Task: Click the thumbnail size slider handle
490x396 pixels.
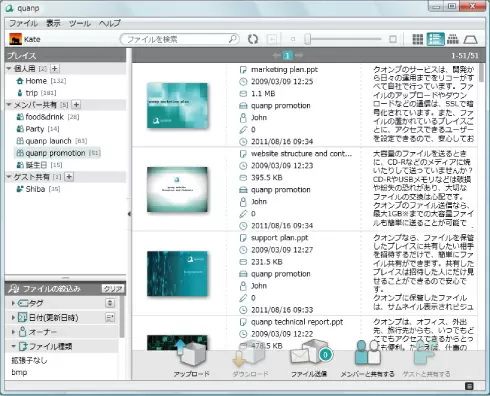Action: 307,39
